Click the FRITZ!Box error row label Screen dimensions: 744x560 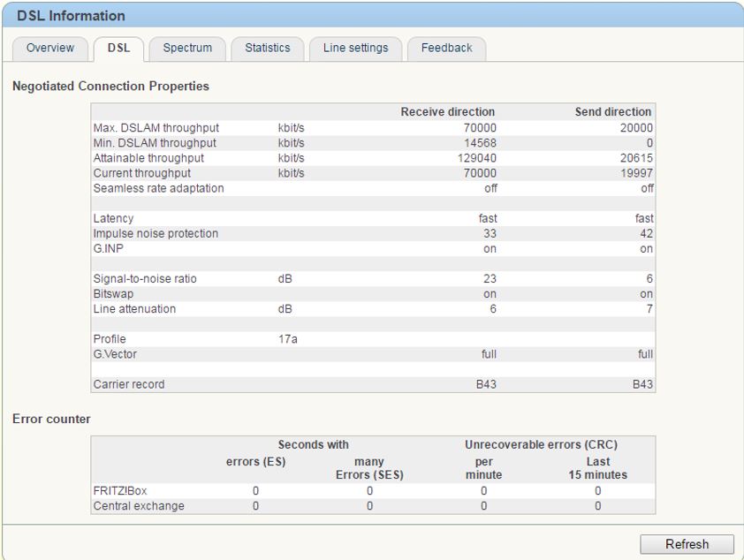click(x=120, y=491)
